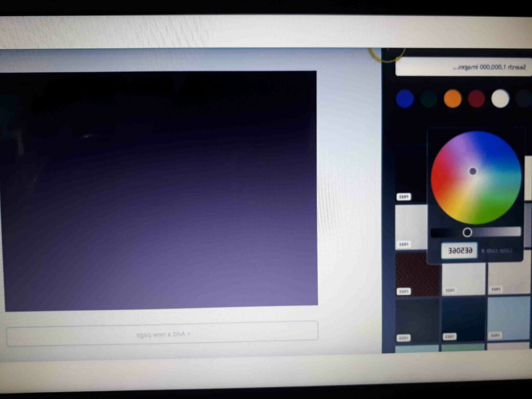Click in the Search 1,000,000 images field
This screenshot has width=532, height=399.
[x=463, y=68]
